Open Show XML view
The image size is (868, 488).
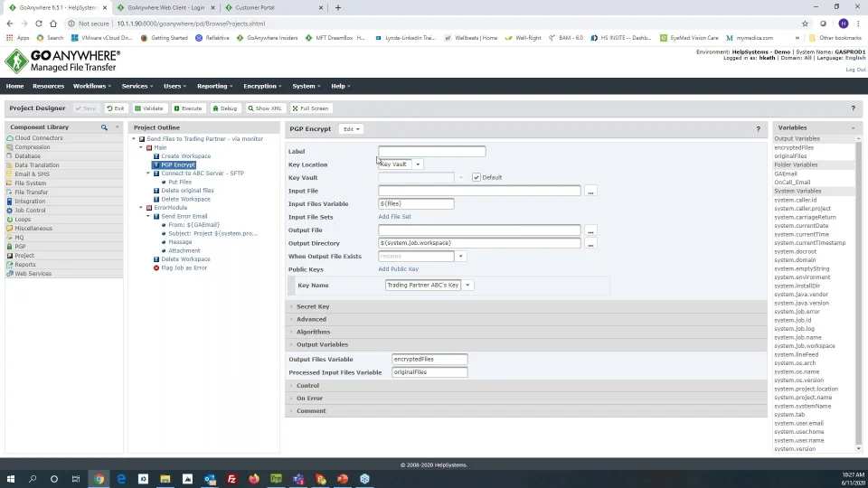pyautogui.click(x=265, y=108)
